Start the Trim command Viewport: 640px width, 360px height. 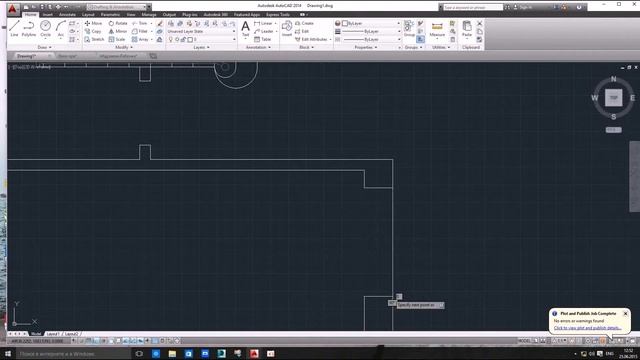pyautogui.click(x=140, y=23)
